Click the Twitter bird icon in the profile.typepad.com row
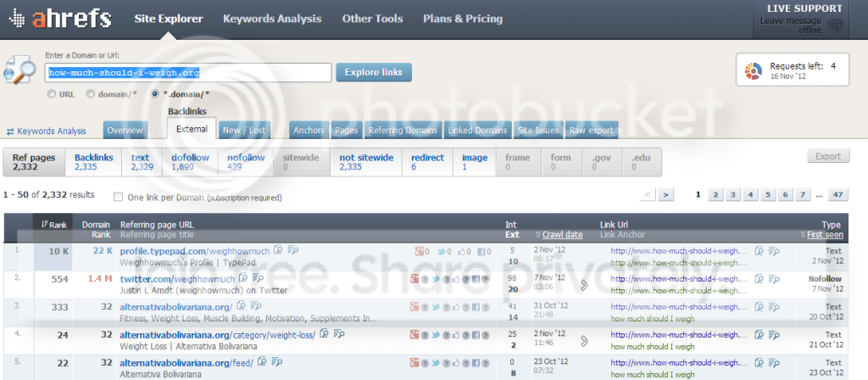 [x=442, y=251]
